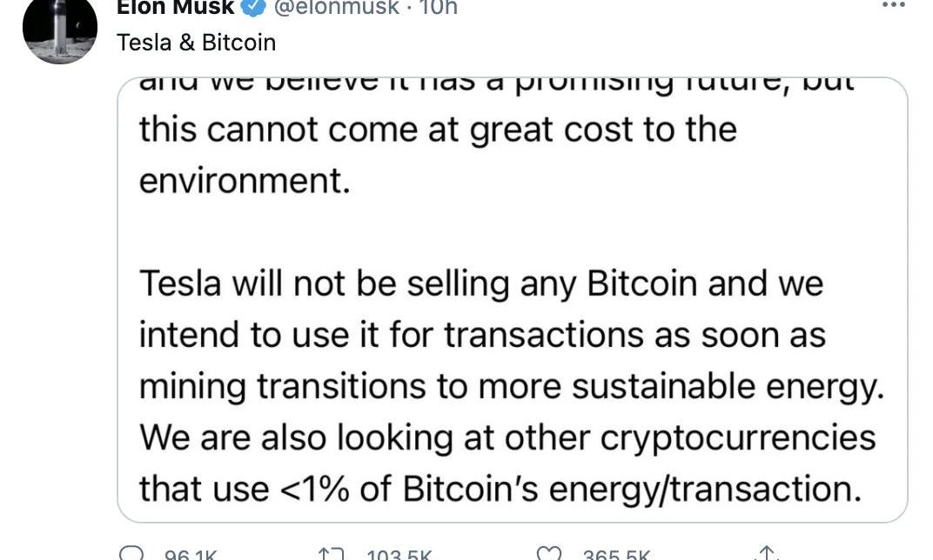Click the blue verified badge
The height and width of the screenshot is (560, 933).
pos(254,7)
